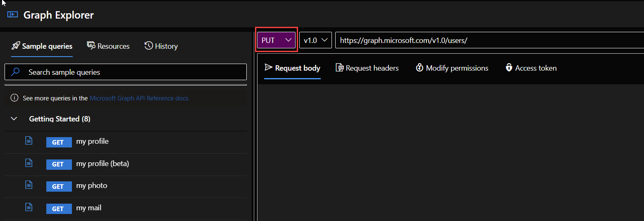
Task: Click the search magnifier icon
Action: click(15, 72)
